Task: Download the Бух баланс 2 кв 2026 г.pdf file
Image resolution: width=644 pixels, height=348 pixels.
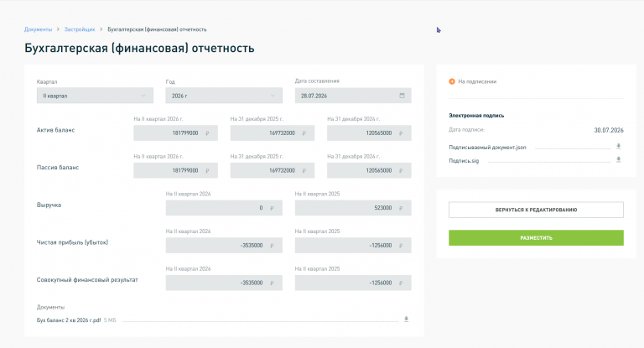Action: click(x=406, y=319)
